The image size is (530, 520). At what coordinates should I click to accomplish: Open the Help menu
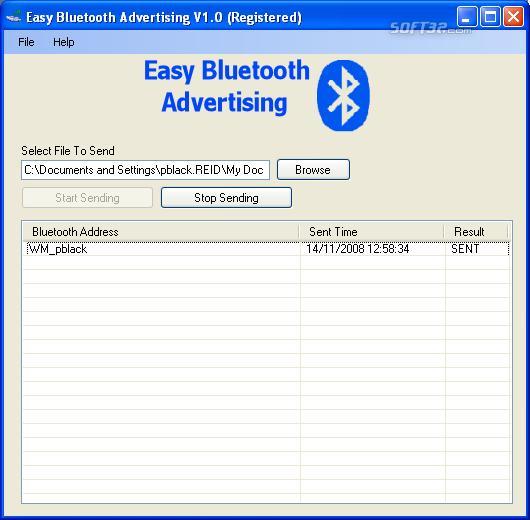64,42
